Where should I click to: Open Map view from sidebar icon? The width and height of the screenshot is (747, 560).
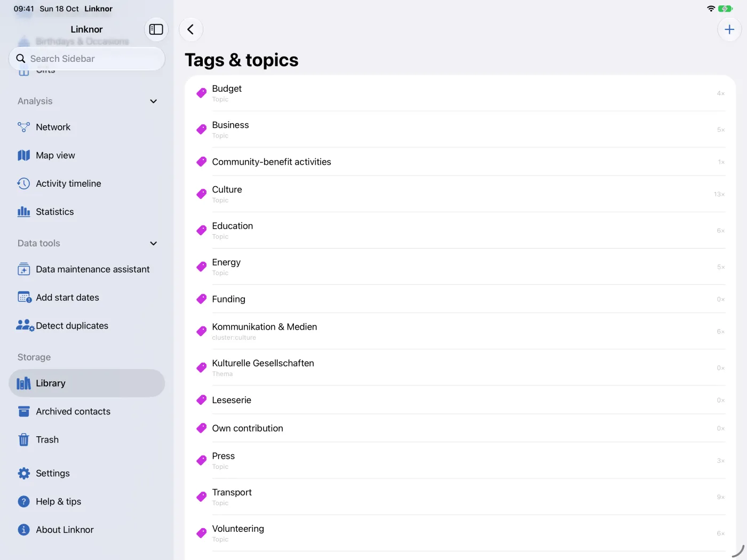[23, 155]
